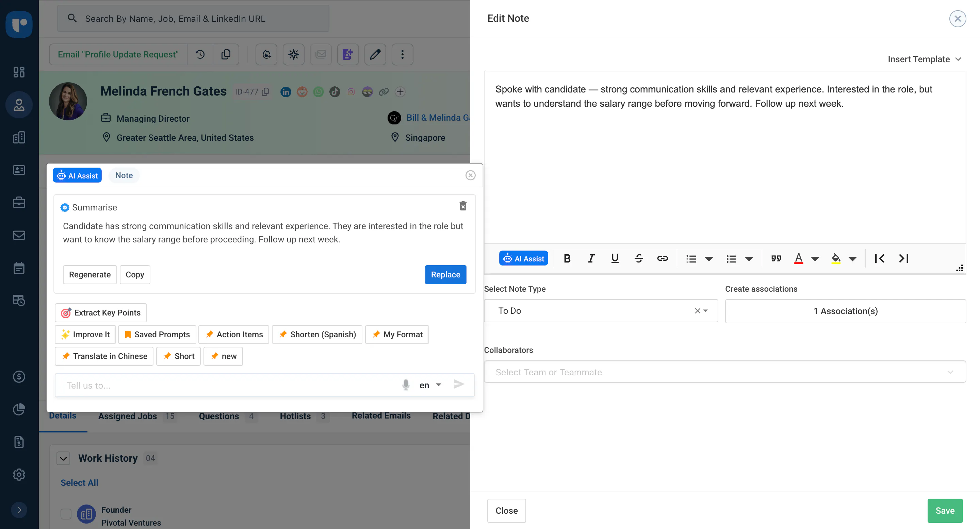Tick the Founder Pivotal Ventures checkbox
The width and height of the screenshot is (980, 529).
66,514
